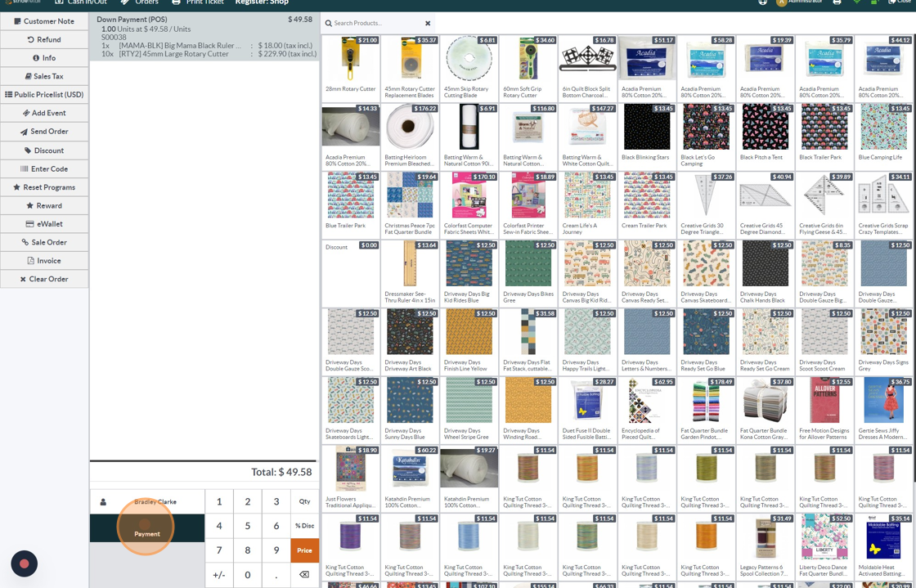Tap numpad key 9

(x=276, y=550)
